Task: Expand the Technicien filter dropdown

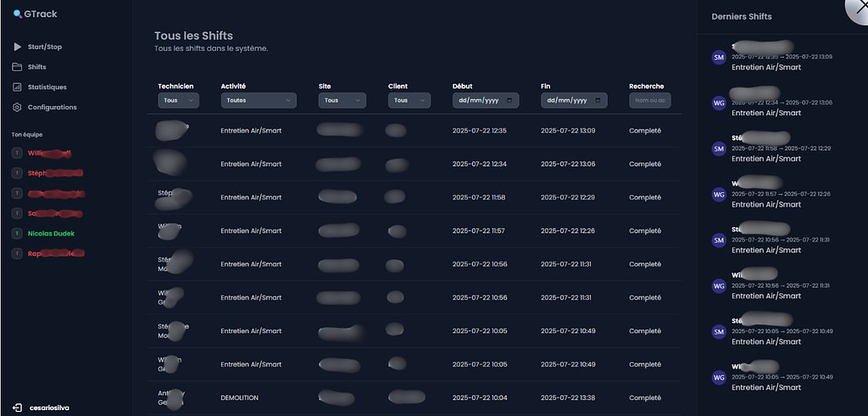Action: pos(178,100)
